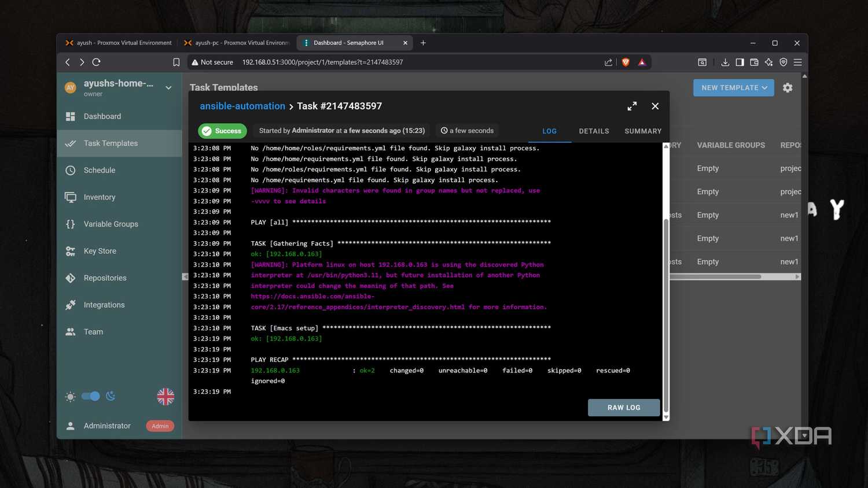Open the Brave wallet icon
This screenshot has width=868, height=488.
click(x=754, y=62)
